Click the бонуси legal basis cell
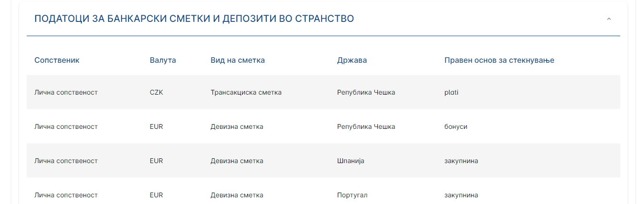This screenshot has height=204, width=644. (455, 126)
